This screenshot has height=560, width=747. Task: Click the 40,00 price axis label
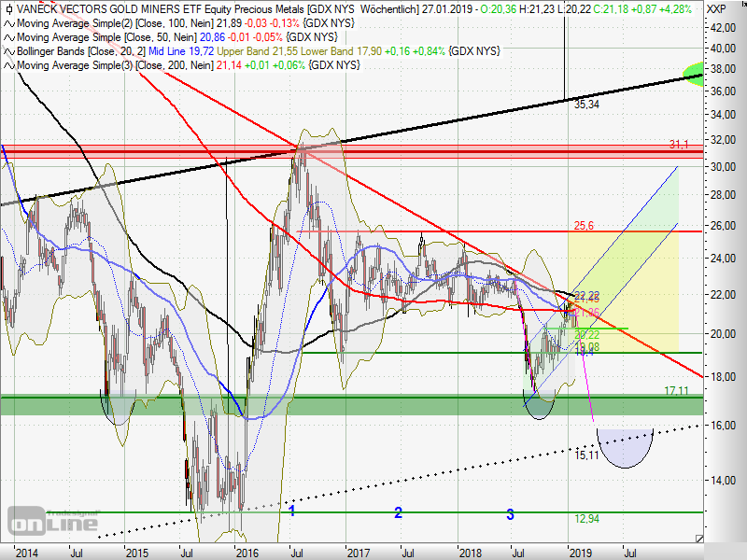(x=723, y=49)
